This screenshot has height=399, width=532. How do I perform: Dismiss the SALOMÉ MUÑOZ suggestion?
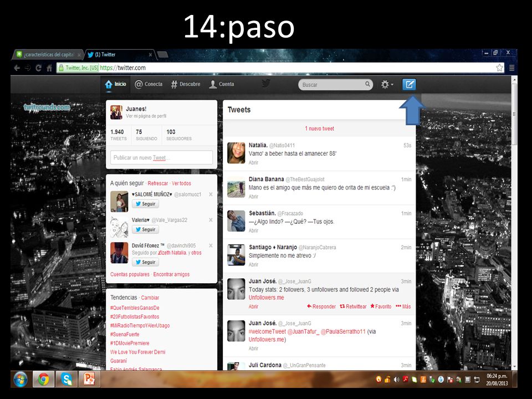click(211, 195)
